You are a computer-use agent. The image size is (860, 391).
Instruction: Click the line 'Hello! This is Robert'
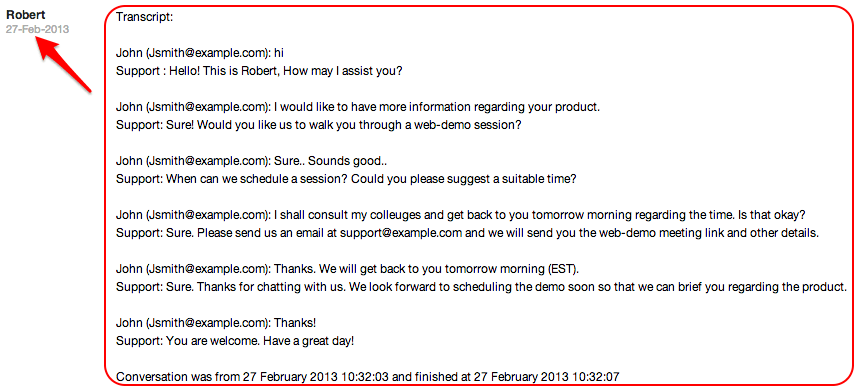point(259,71)
